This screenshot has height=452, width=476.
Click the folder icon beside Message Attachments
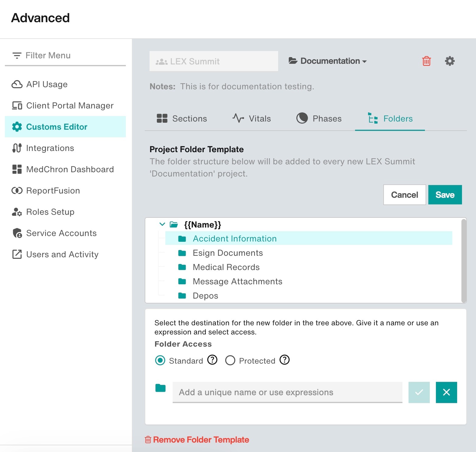182,281
